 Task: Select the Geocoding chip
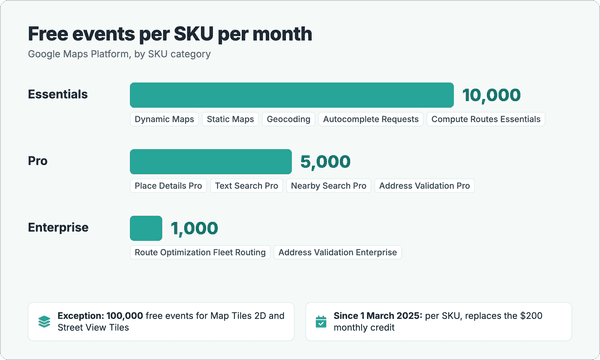click(x=289, y=119)
